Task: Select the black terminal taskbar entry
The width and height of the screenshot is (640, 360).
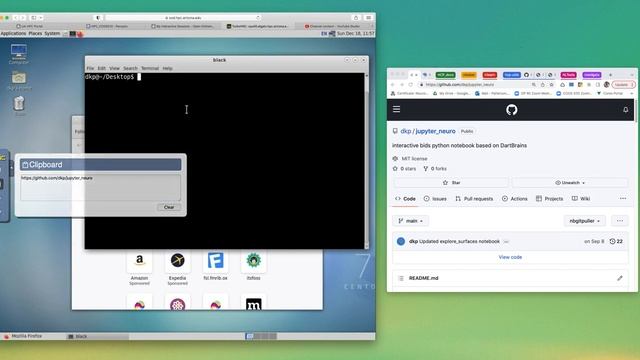Action: click(x=98, y=336)
